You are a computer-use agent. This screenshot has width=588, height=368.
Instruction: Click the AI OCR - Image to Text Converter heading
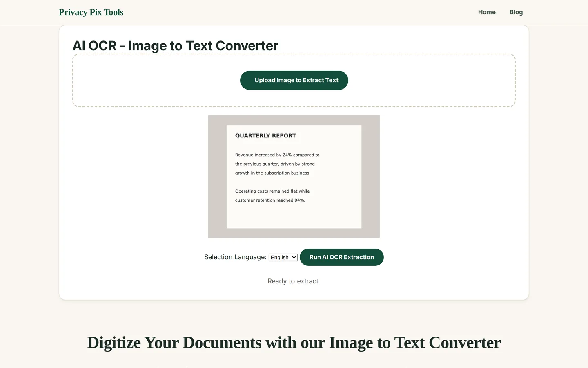point(176,46)
